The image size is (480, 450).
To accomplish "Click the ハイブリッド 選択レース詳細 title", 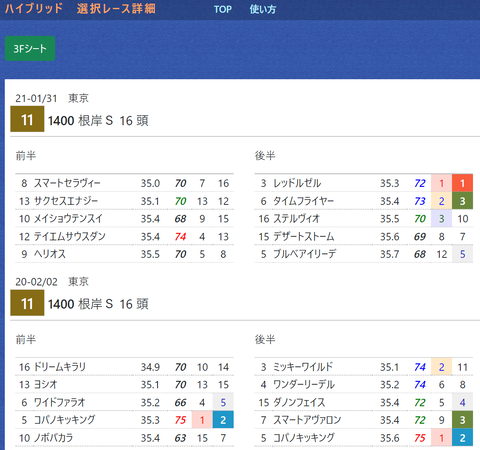I will point(80,8).
